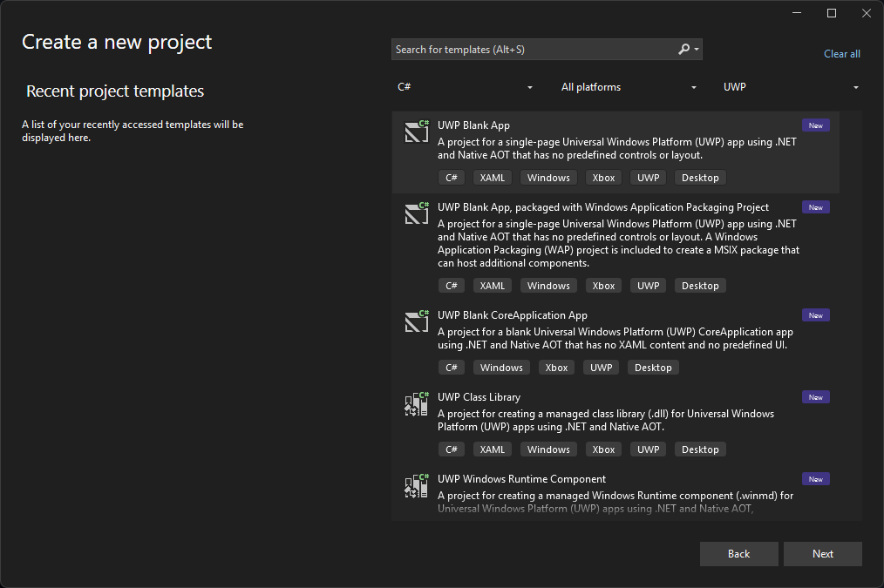Click the C# tag under UWP Blank App
Image resolution: width=884 pixels, height=588 pixels.
[452, 178]
